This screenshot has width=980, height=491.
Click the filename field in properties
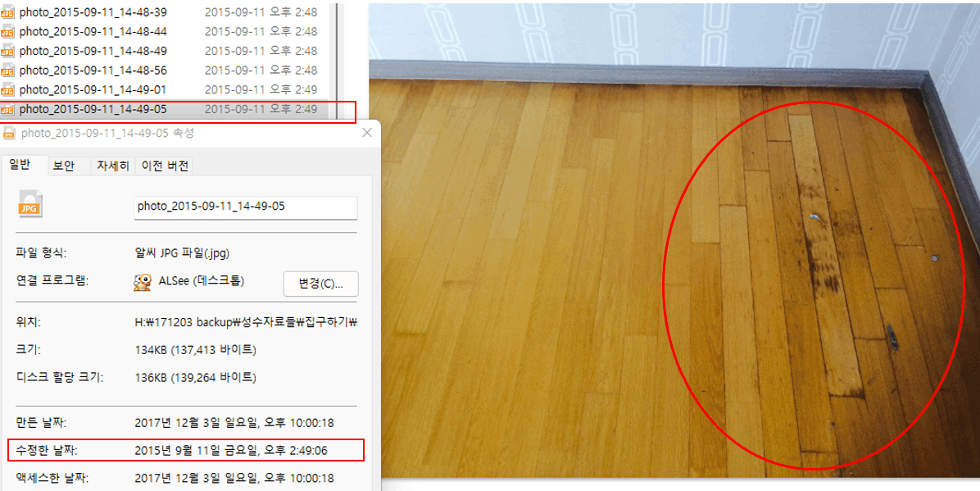coord(246,207)
